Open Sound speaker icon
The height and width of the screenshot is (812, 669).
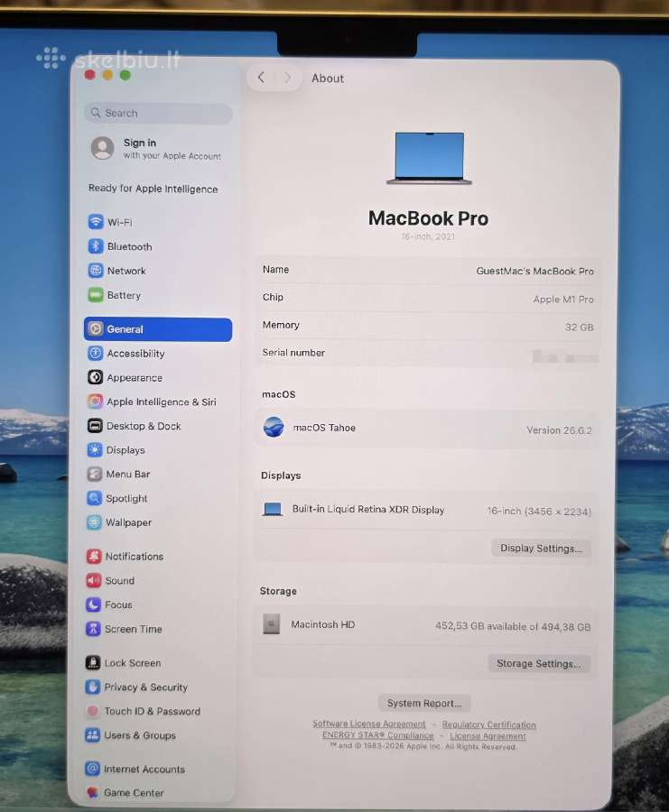pos(94,580)
